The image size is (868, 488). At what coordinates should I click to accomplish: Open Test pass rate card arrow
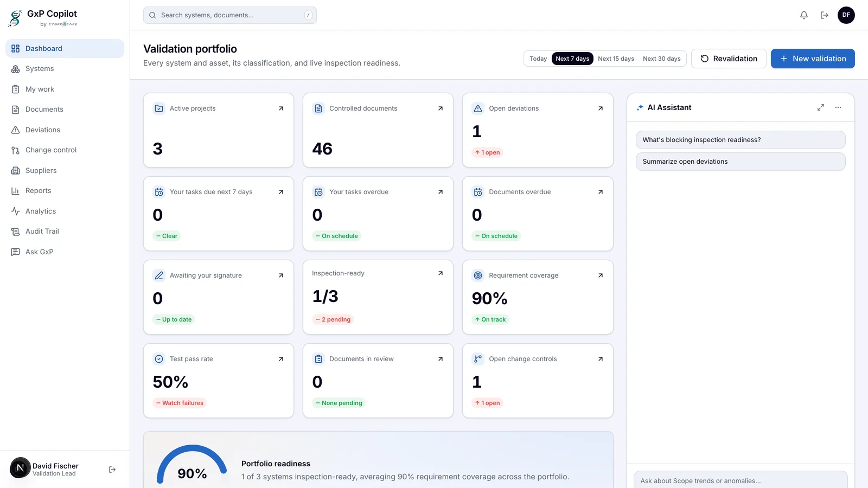click(x=281, y=359)
